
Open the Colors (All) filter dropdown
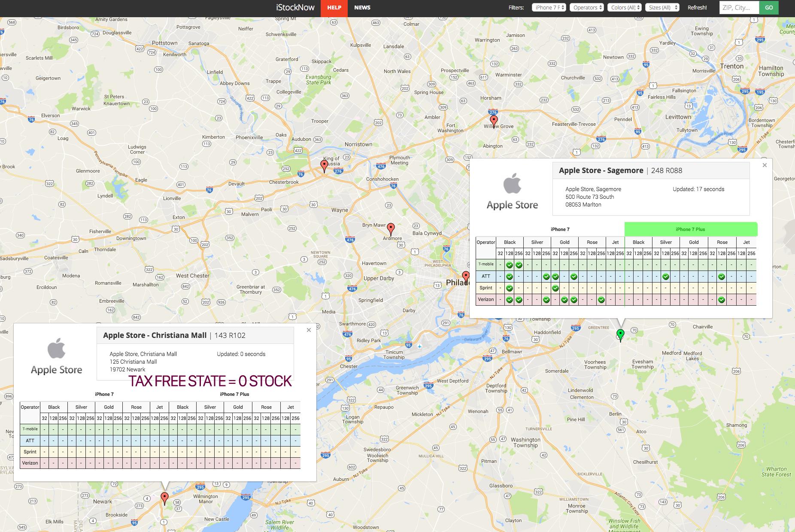coord(625,7)
